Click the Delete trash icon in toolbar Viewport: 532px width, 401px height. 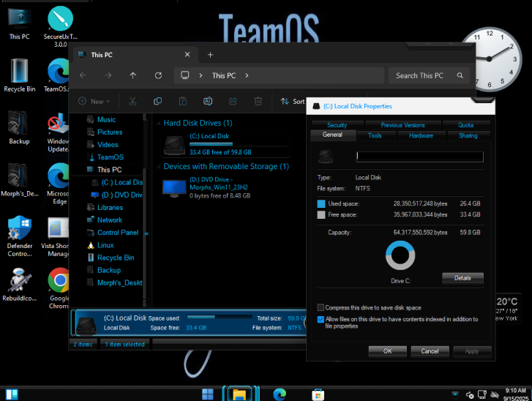click(x=258, y=101)
